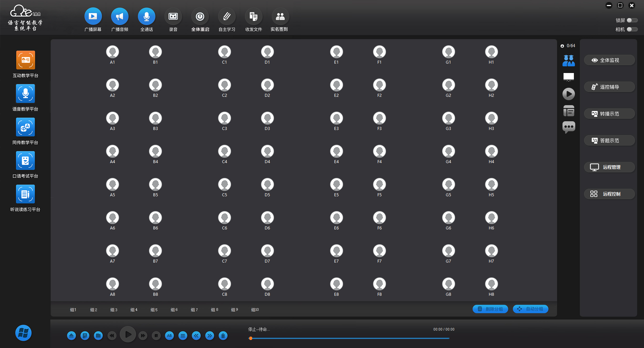Click the eject button in player

pyautogui.click(x=71, y=336)
